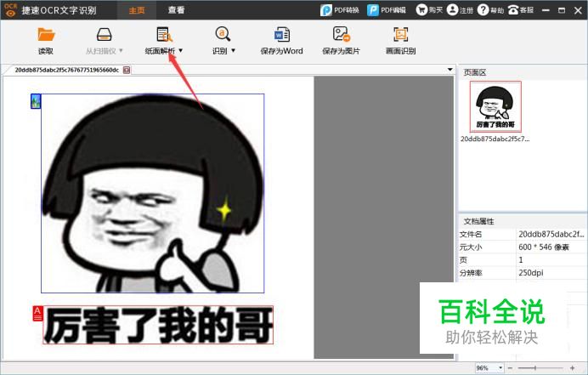Click the meme image region in canvas

pyautogui.click(x=153, y=193)
